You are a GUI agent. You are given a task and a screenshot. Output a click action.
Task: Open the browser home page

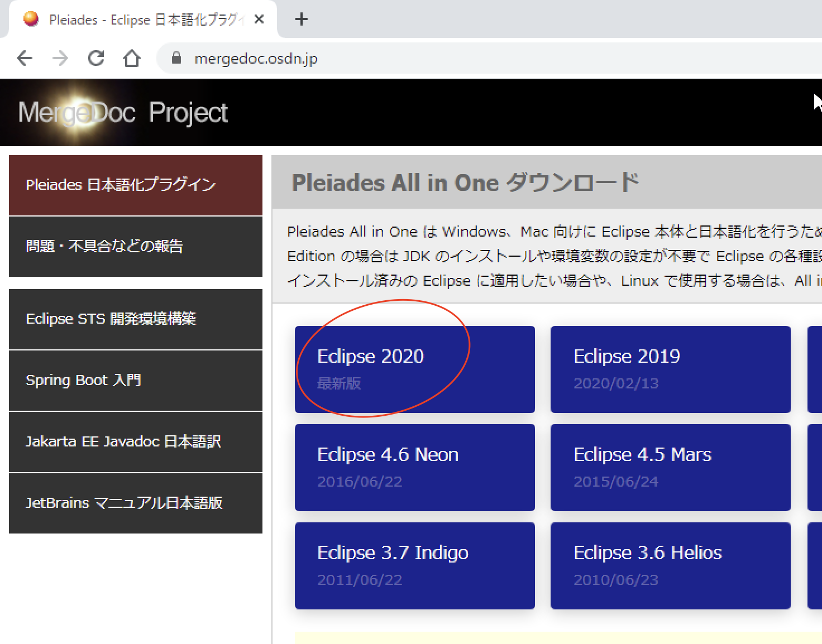coord(132,58)
